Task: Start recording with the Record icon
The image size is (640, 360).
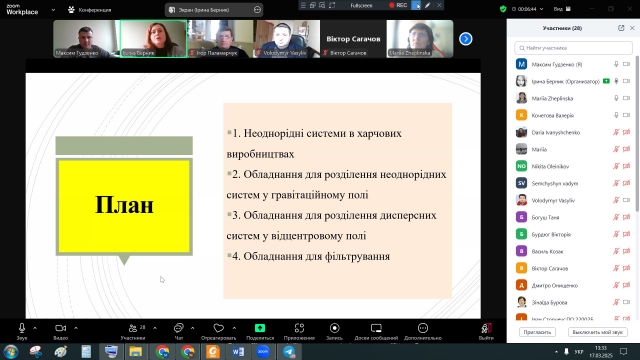Action: (x=334, y=328)
